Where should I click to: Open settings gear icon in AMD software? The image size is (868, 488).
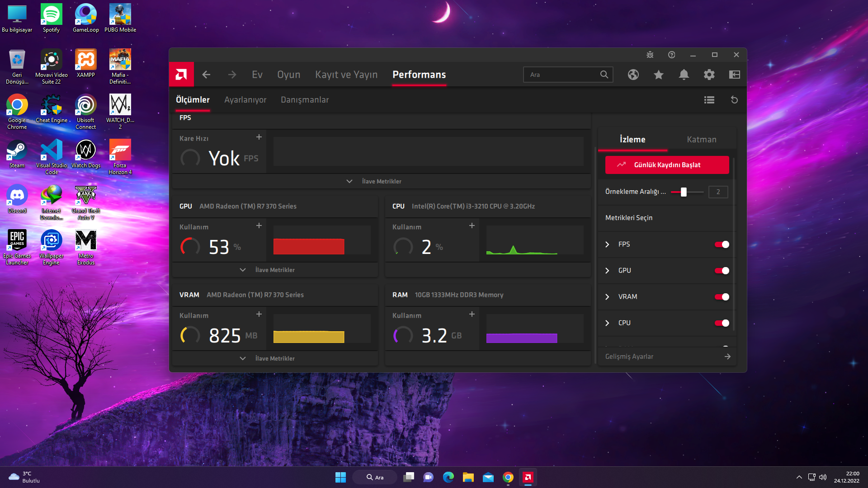point(709,75)
